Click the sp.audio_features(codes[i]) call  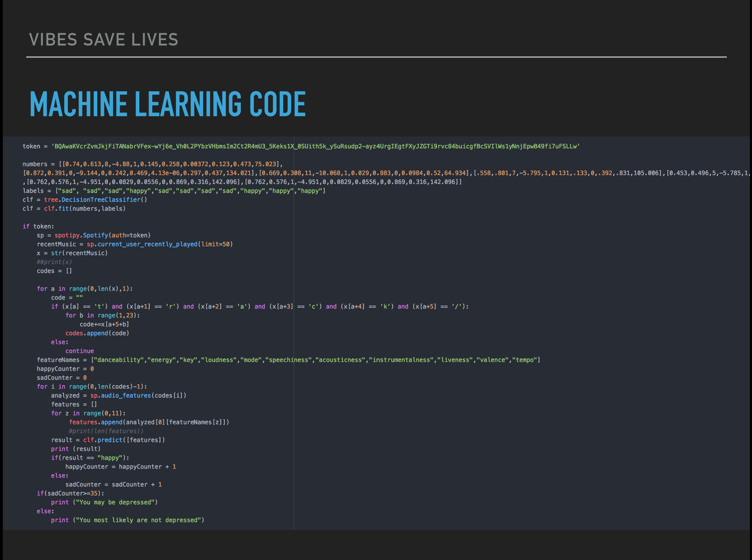click(x=138, y=395)
